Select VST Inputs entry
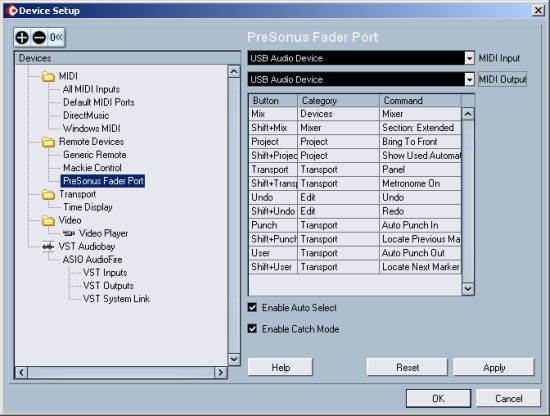Viewport: 550px width, 416px height. (105, 273)
